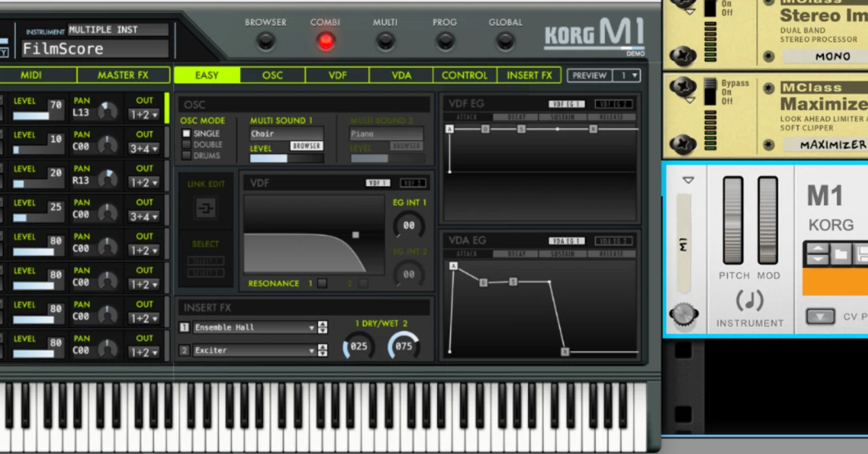
Task: Click the volume knob on M1 rack device
Action: coord(684,314)
